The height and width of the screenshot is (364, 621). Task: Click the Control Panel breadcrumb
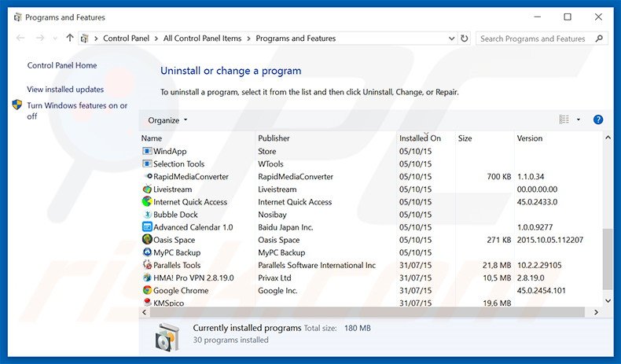(x=126, y=39)
